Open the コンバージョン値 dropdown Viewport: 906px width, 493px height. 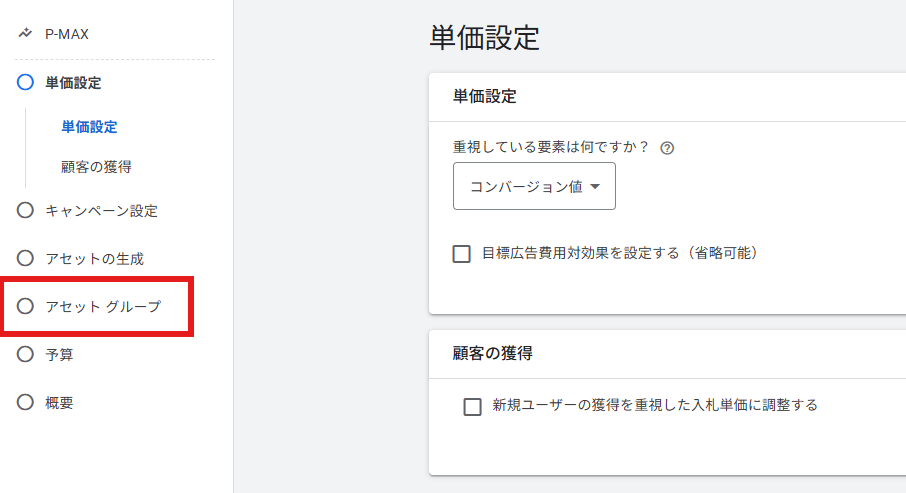coord(534,186)
